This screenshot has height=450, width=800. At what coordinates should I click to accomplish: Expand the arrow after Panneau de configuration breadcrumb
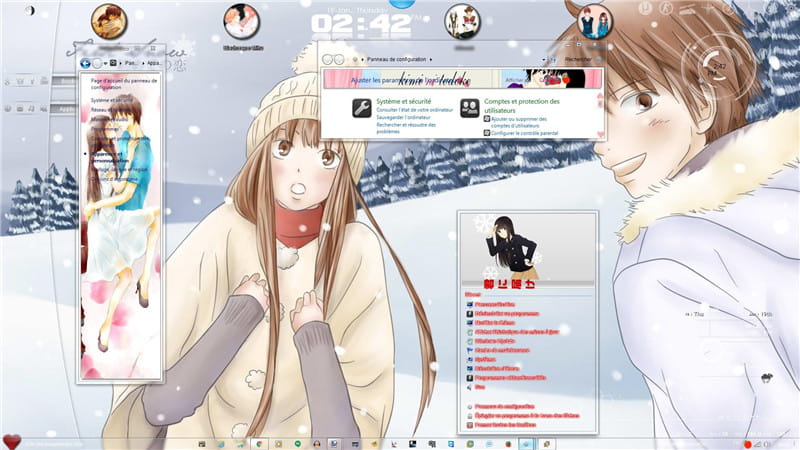(x=430, y=60)
